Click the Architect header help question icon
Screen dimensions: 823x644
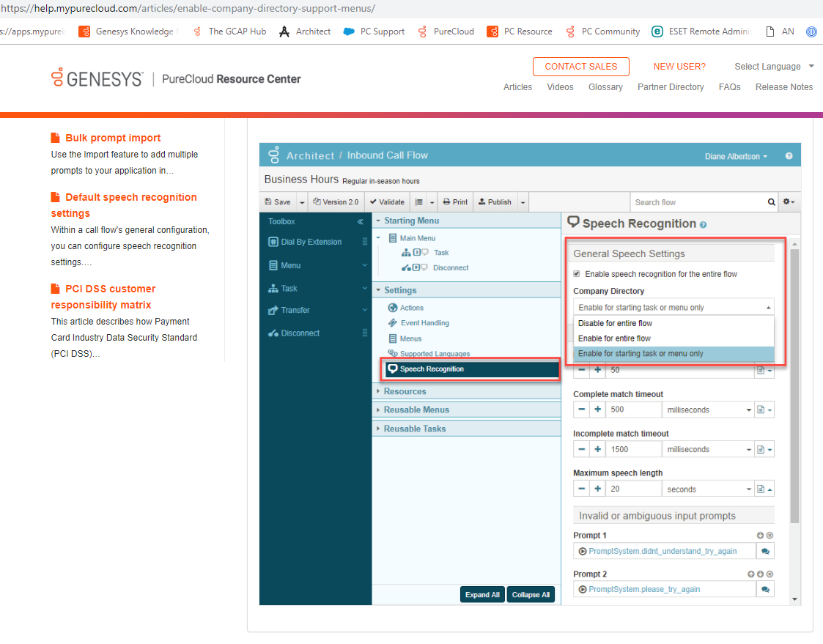pos(789,156)
